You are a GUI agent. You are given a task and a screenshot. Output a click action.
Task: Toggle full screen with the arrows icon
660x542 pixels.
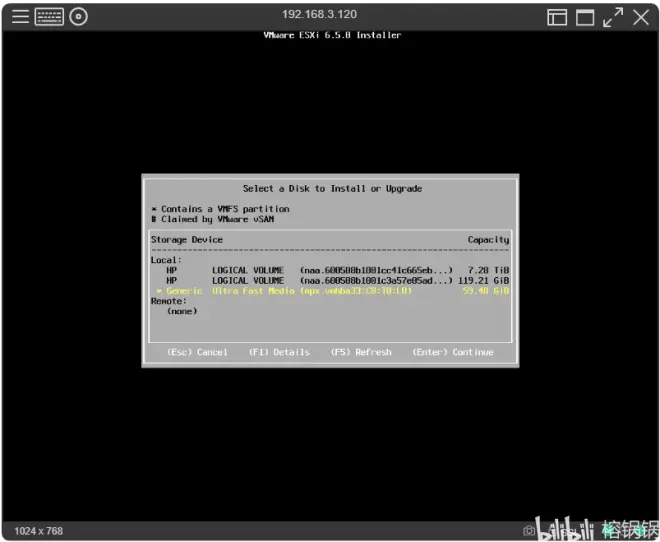(x=613, y=17)
